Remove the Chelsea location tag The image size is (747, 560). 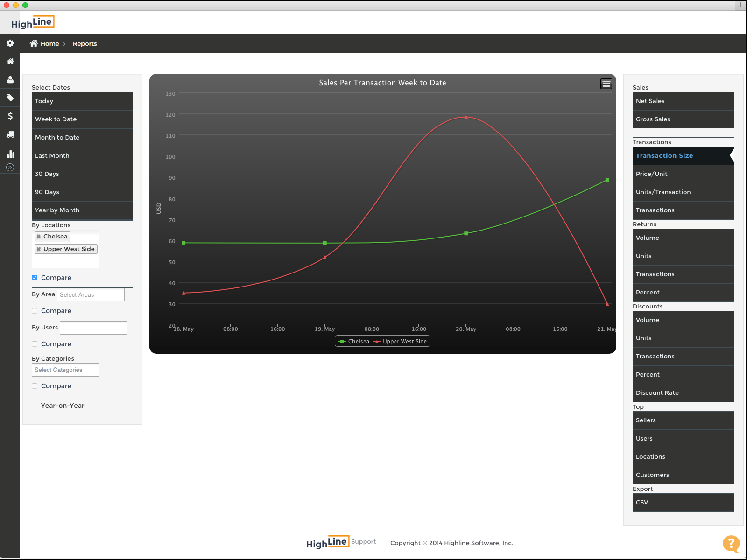click(39, 237)
